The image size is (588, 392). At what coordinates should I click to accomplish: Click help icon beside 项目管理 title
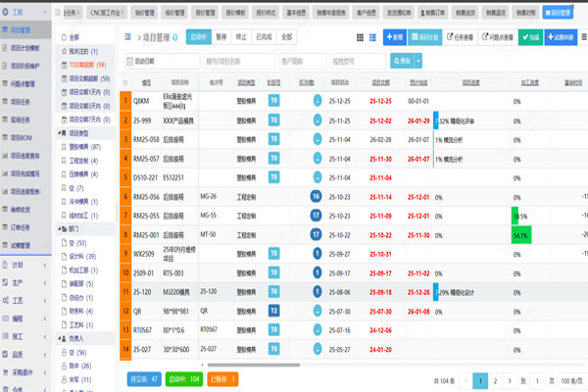pyautogui.click(x=175, y=37)
